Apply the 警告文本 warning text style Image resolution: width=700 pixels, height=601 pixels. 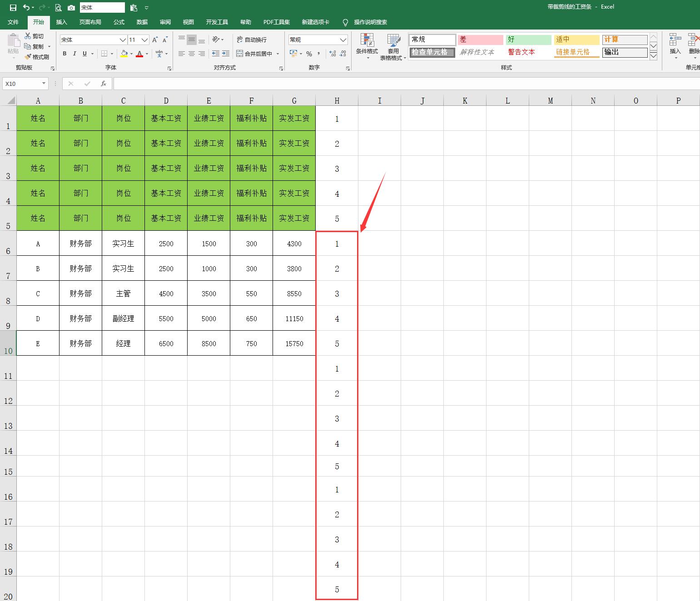coord(528,52)
